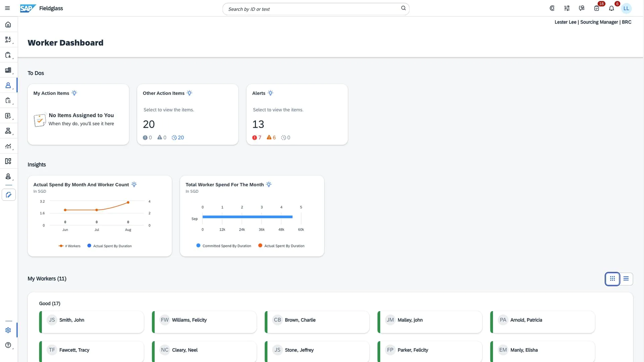The image size is (644, 362).
Task: Open the settings gear in sidebar
Action: (x=8, y=330)
